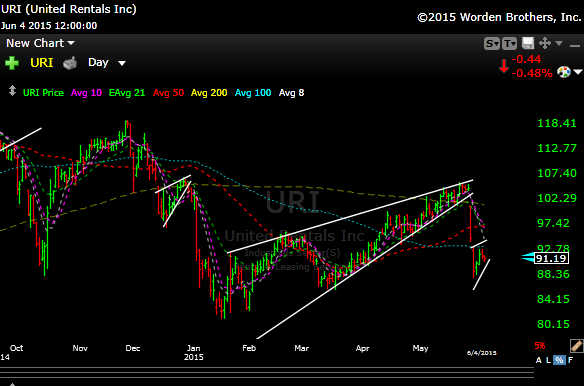
Task: Open the ruler drawing tools icon
Action: coord(577,346)
